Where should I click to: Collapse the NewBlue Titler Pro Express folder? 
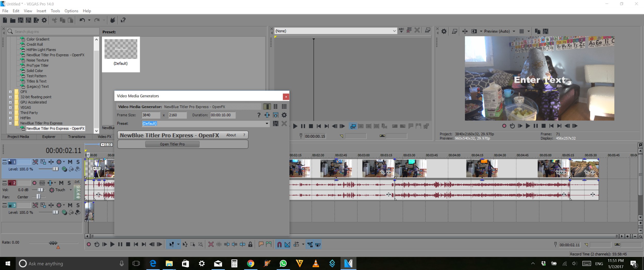[10, 123]
